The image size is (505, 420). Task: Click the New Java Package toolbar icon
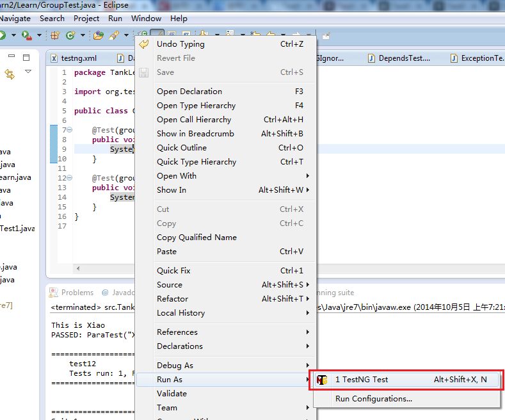coord(55,35)
